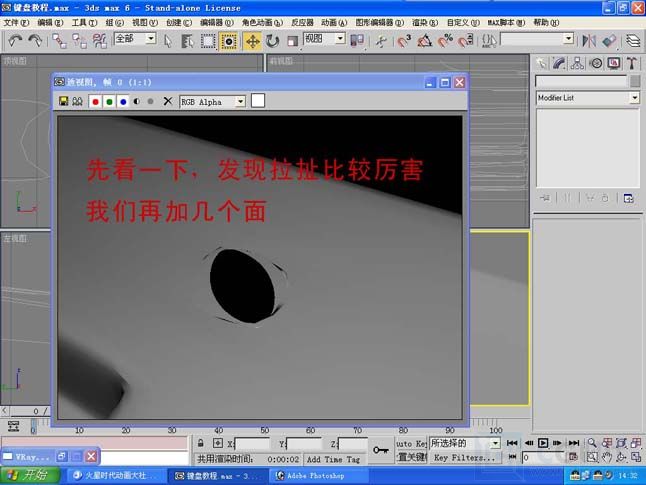646x485 pixels.
Task: Toggle the Angle Snap button
Action: coord(424,41)
